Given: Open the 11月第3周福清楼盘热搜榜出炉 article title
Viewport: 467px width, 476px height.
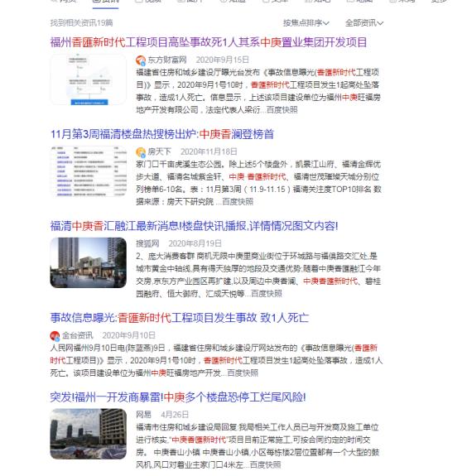Looking at the screenshot, I should [x=162, y=134].
